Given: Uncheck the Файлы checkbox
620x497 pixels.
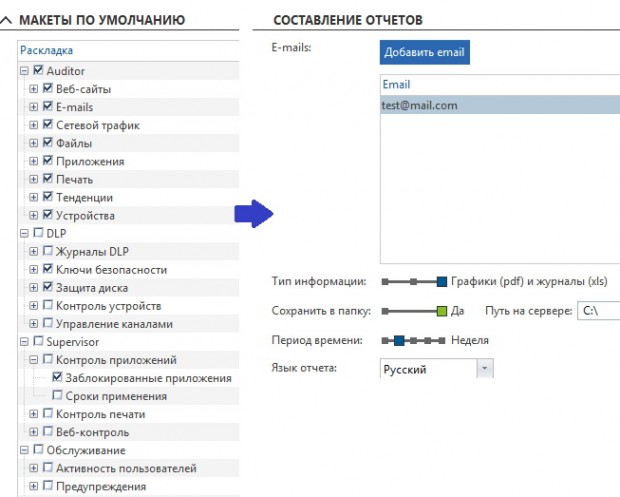Looking at the screenshot, I should (48, 142).
